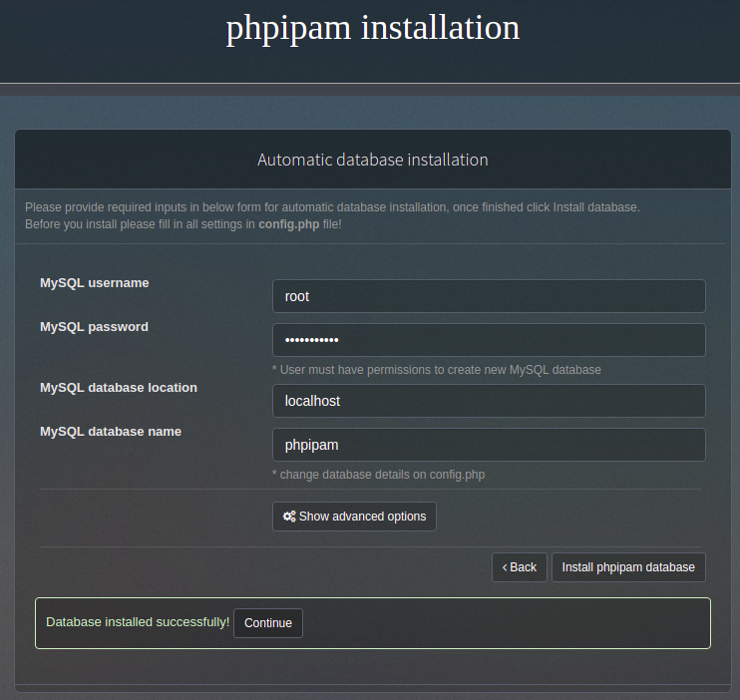Click 'Database installed successfully!' message
Viewport: 740px width, 700px height.
[x=138, y=622]
